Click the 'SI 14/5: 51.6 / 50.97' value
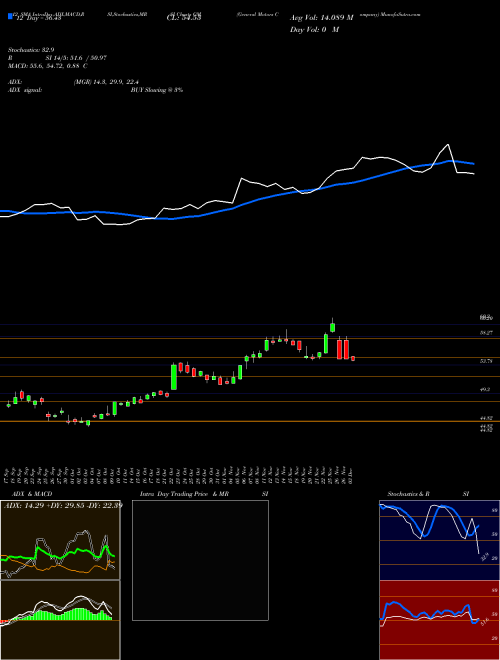Image resolution: width=500 pixels, height=660 pixels. 76,58
